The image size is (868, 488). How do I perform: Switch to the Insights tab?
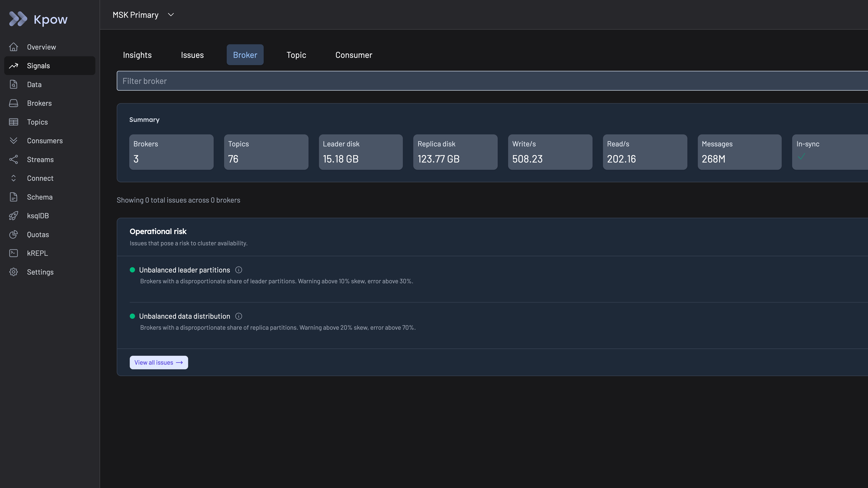tap(137, 55)
